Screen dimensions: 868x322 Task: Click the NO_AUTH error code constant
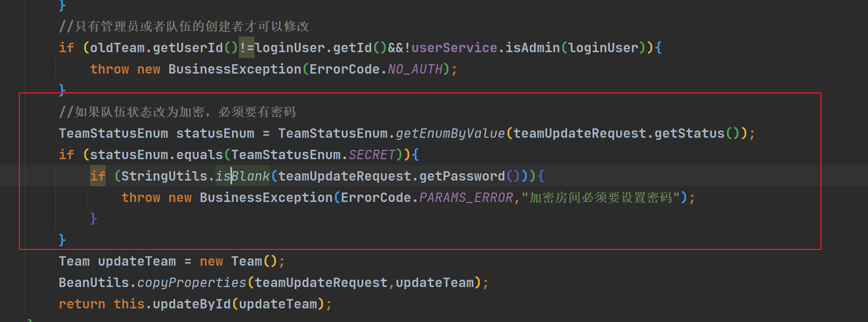(x=415, y=69)
